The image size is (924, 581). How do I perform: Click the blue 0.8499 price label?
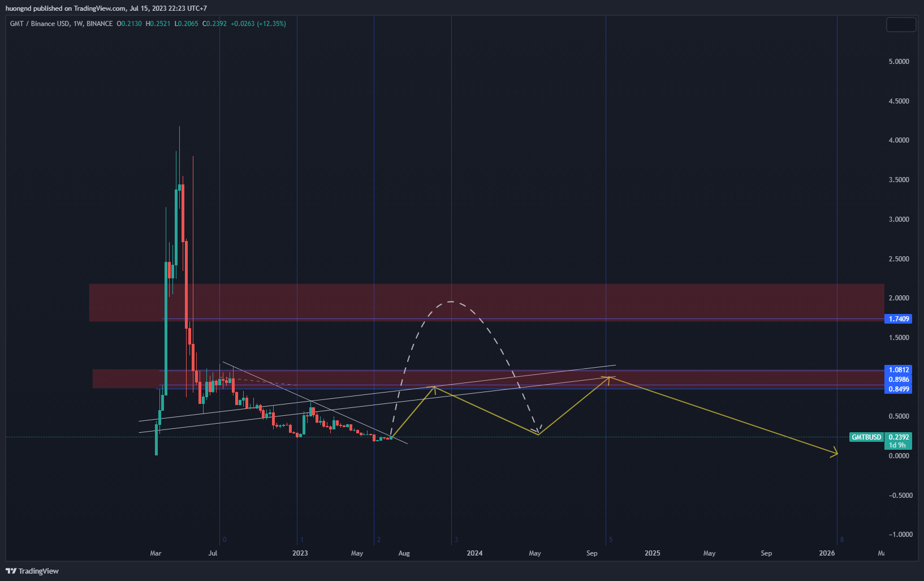pyautogui.click(x=899, y=389)
